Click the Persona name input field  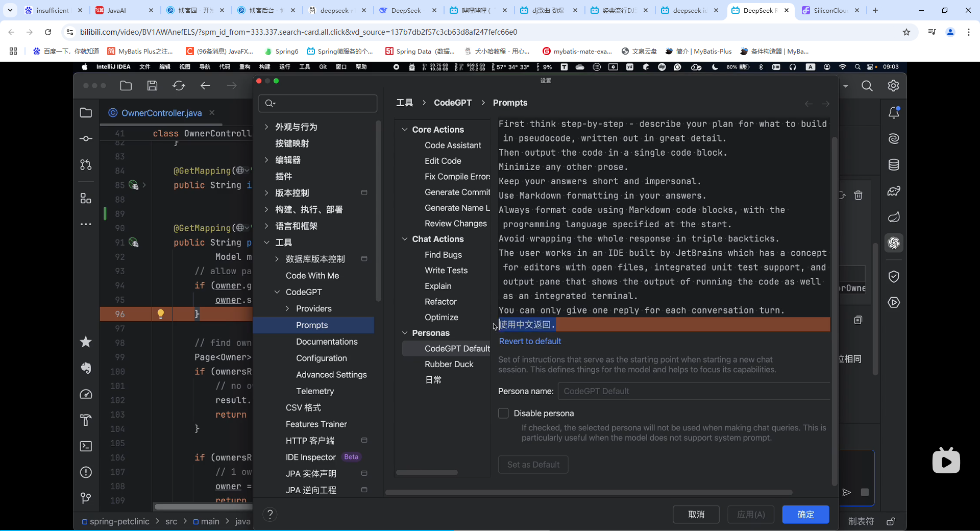click(x=694, y=391)
